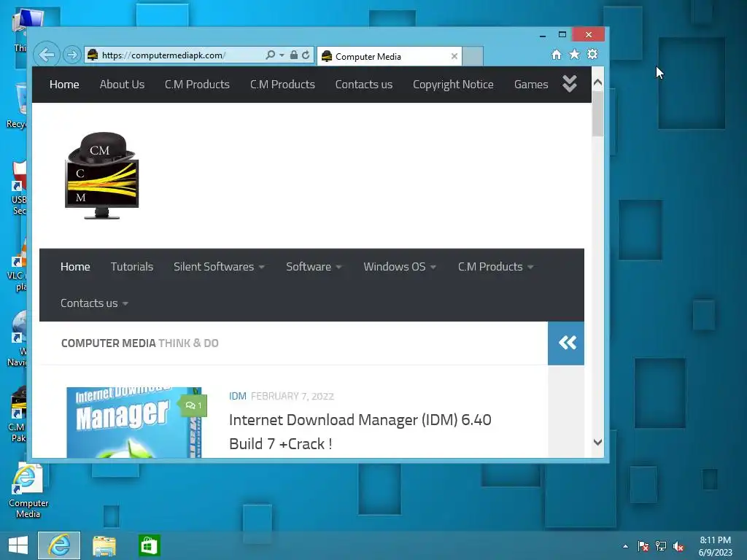Open the browser Tools gear icon
747x560 pixels.
[592, 54]
